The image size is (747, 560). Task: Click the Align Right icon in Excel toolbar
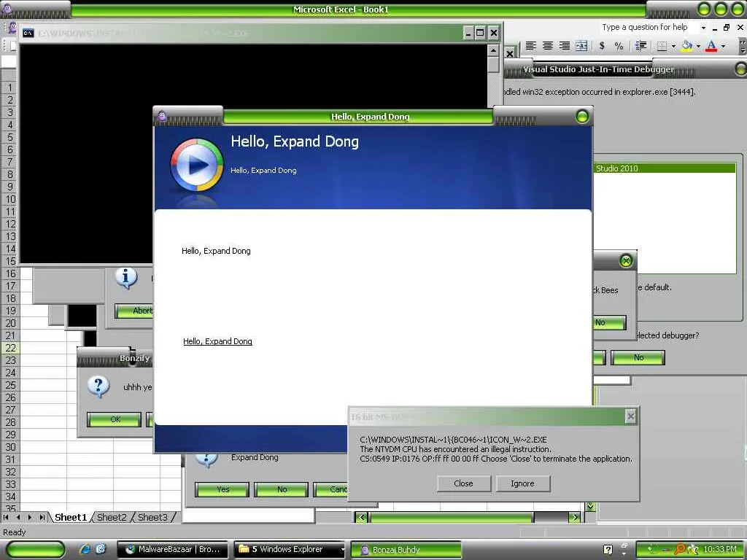click(565, 46)
